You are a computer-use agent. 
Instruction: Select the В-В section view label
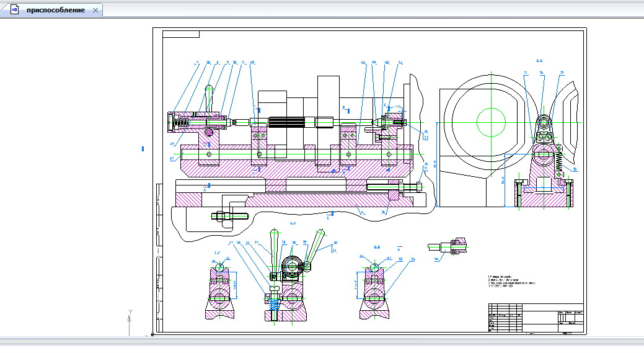click(x=377, y=247)
